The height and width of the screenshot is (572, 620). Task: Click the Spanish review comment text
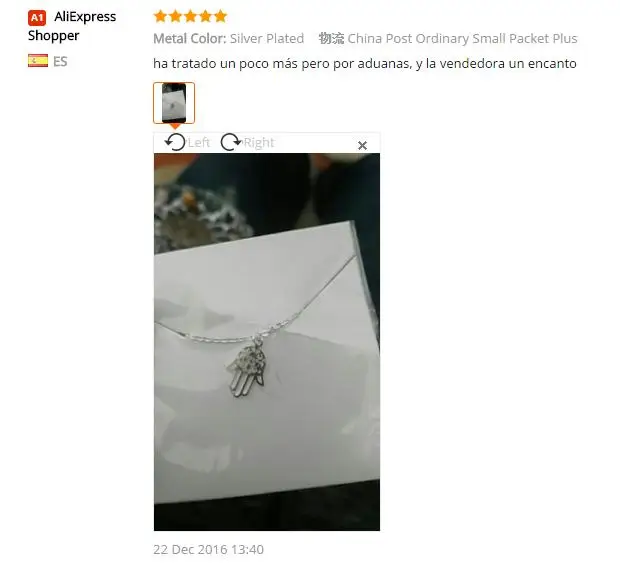pyautogui.click(x=365, y=63)
